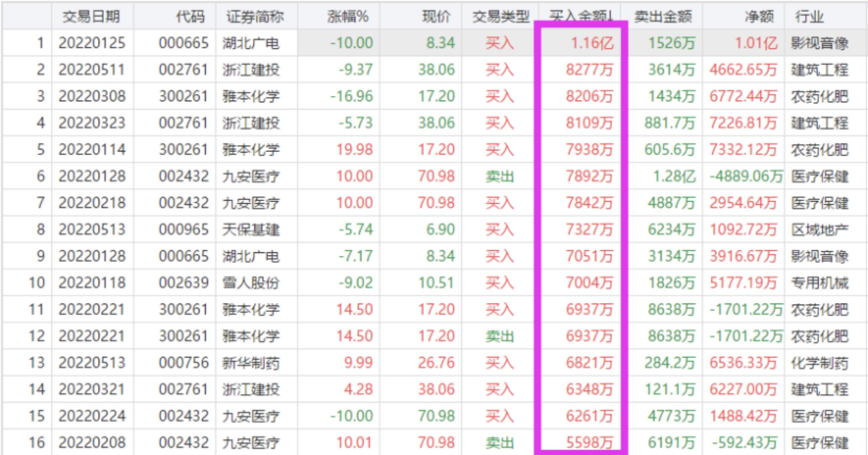Click change value 10.01
Viewport: 868px width, 455px height.
pyautogui.click(x=354, y=442)
